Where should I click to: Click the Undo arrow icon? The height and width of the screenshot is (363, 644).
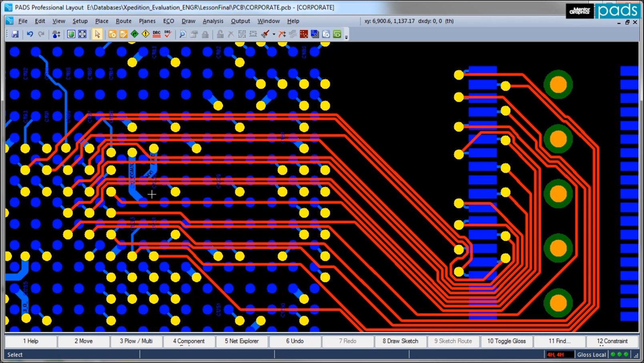click(x=30, y=34)
